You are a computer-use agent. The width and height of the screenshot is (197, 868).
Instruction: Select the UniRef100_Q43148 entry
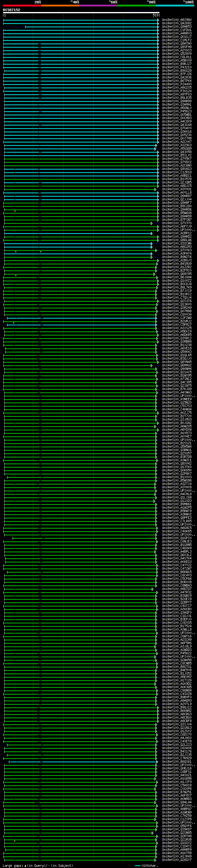pyautogui.click(x=177, y=125)
